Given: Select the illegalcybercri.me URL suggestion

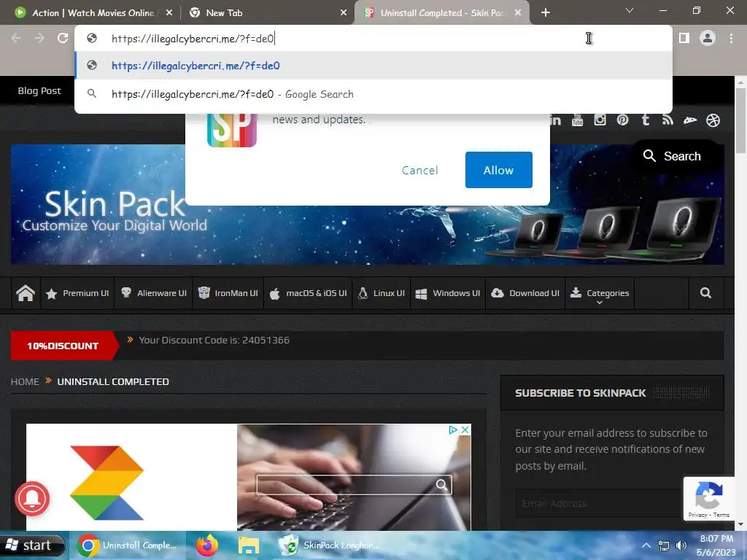Looking at the screenshot, I should click(373, 65).
